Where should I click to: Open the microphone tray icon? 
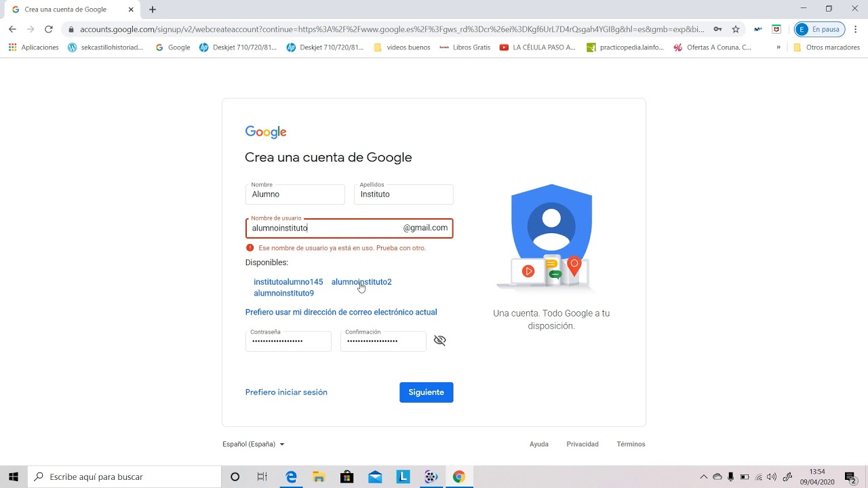point(730,477)
